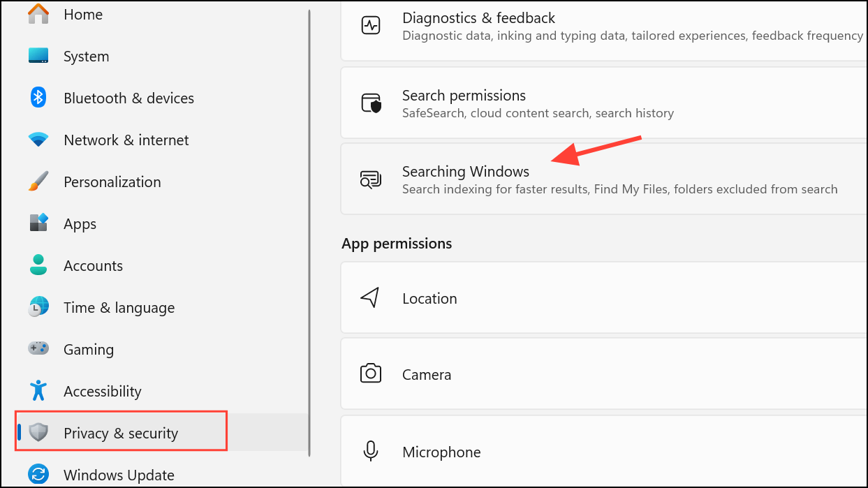The height and width of the screenshot is (488, 868).
Task: Click Home at the top of the sidebar
Action: point(83,14)
